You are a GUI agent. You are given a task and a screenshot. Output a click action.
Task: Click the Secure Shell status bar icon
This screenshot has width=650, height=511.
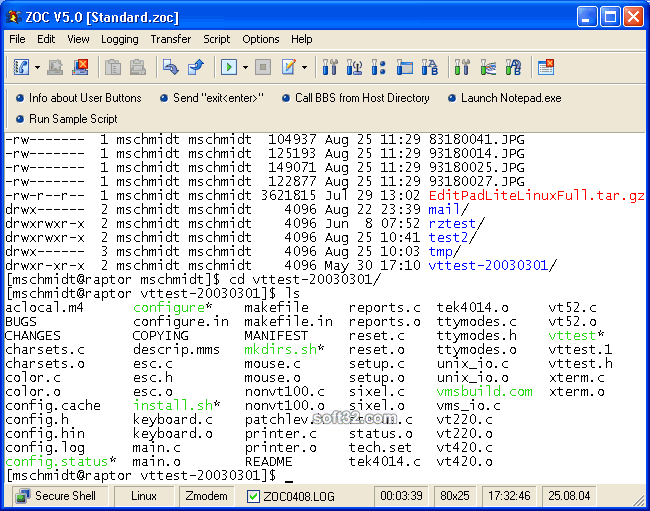[24, 496]
